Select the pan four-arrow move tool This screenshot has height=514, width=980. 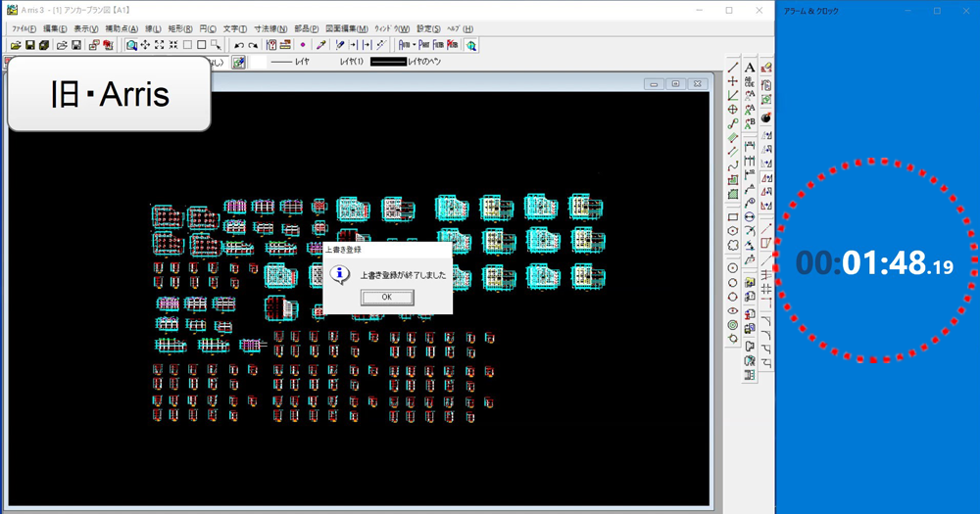click(145, 45)
